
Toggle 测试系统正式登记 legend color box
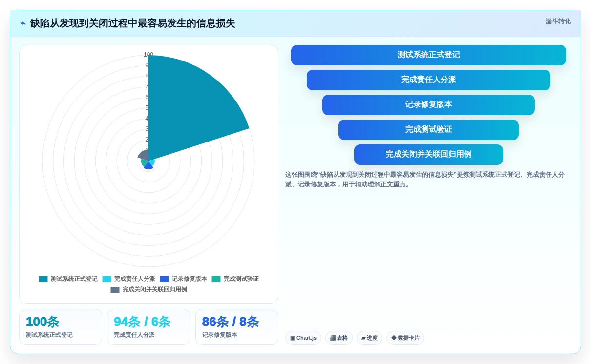coord(43,279)
